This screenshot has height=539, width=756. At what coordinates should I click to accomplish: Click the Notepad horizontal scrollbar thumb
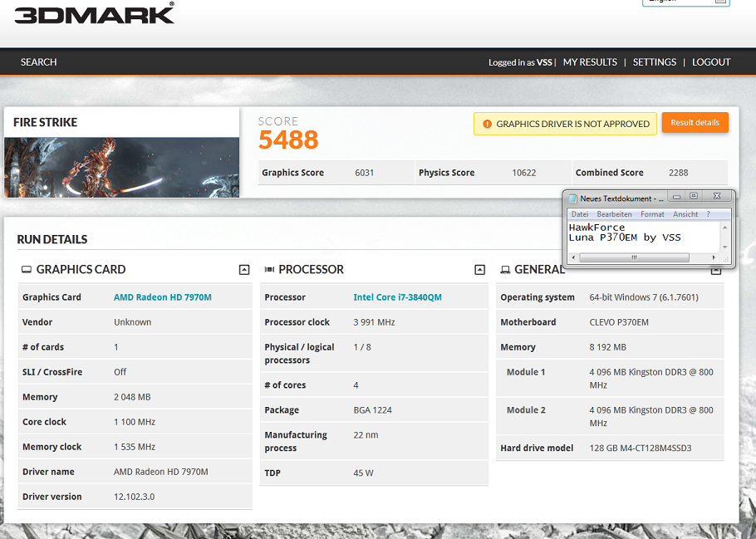pos(634,257)
